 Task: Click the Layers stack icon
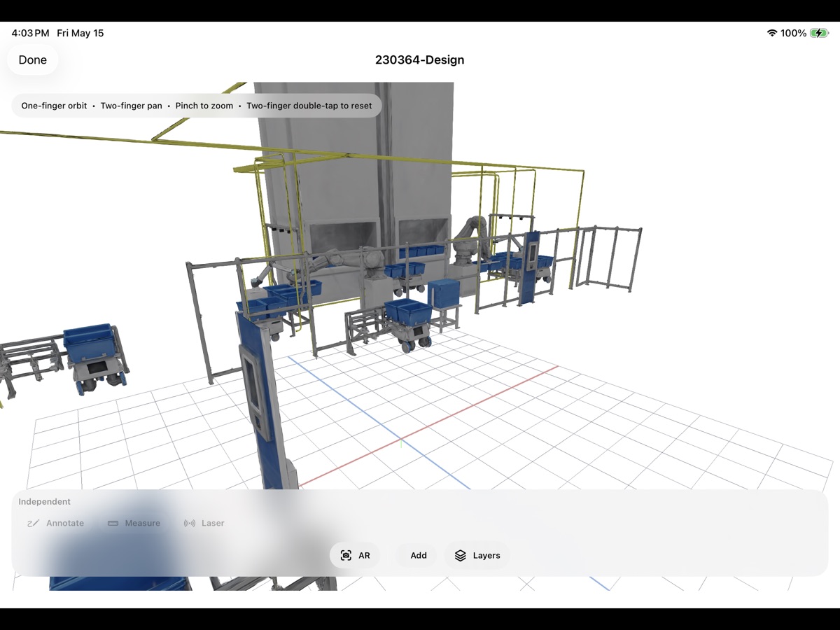(x=460, y=555)
